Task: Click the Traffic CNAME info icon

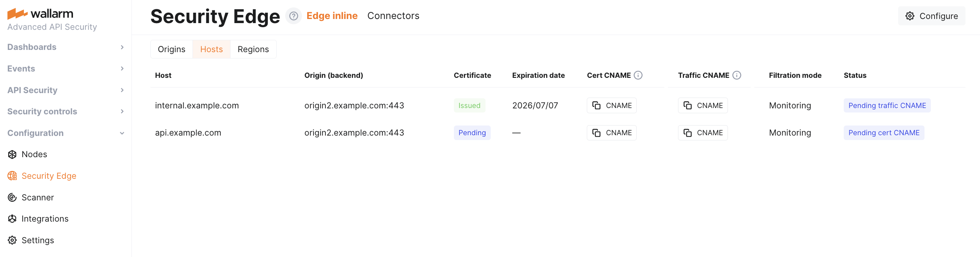Action: (x=736, y=75)
